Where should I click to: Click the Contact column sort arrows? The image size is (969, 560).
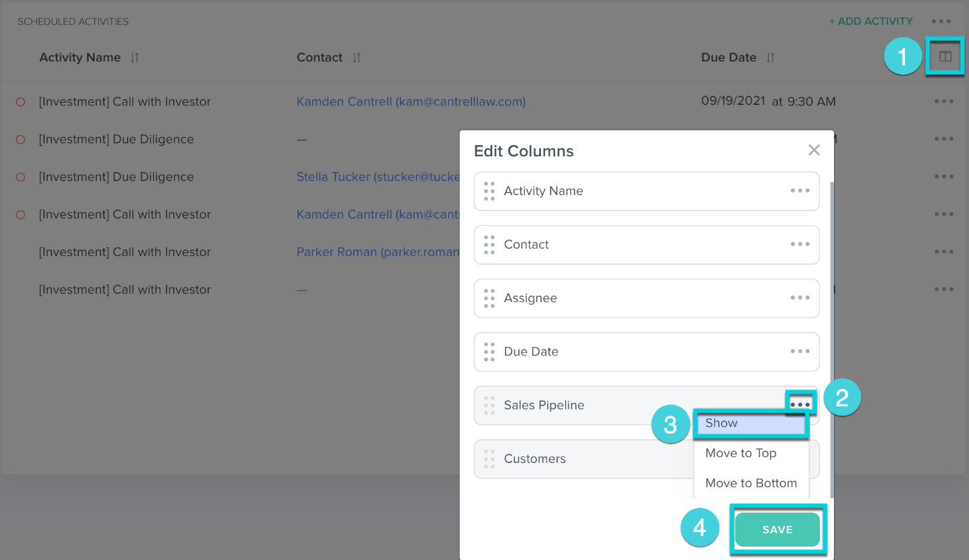coord(356,58)
